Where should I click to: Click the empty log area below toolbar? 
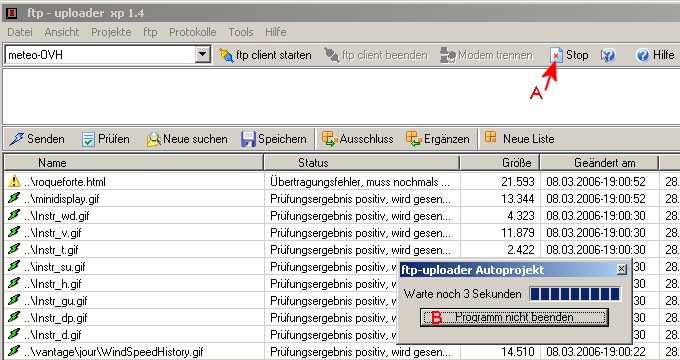341,96
